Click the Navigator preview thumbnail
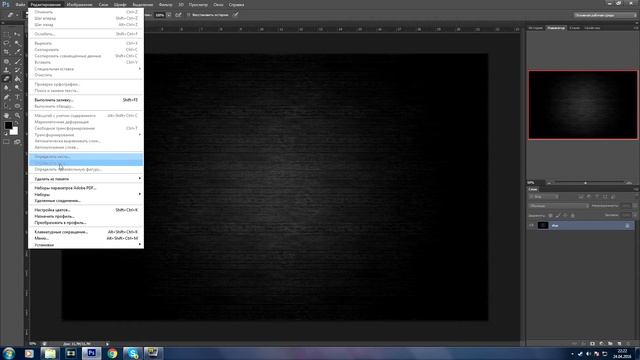 tap(583, 105)
